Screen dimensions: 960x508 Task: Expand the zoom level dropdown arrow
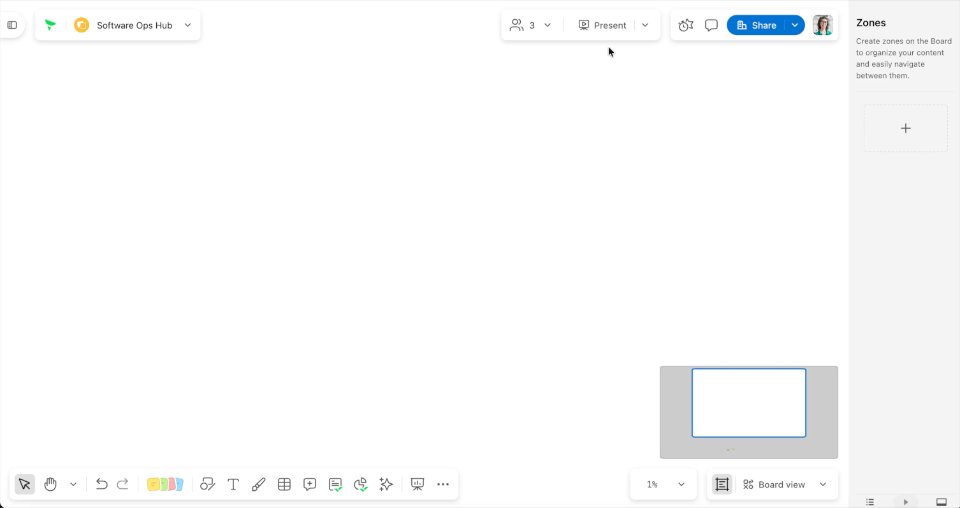[x=681, y=484]
